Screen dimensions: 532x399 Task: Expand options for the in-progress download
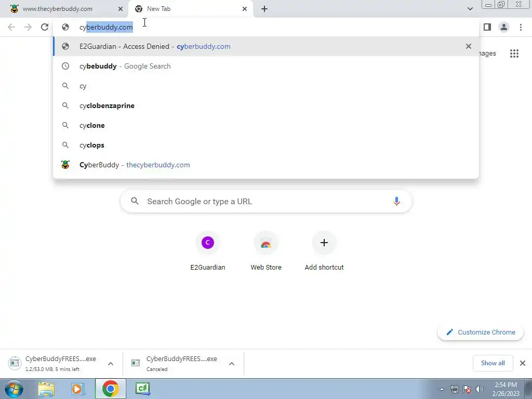tap(111, 363)
